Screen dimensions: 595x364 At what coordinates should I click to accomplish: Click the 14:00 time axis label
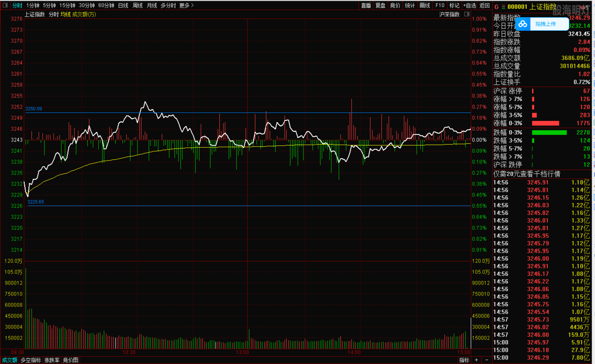tap(354, 352)
